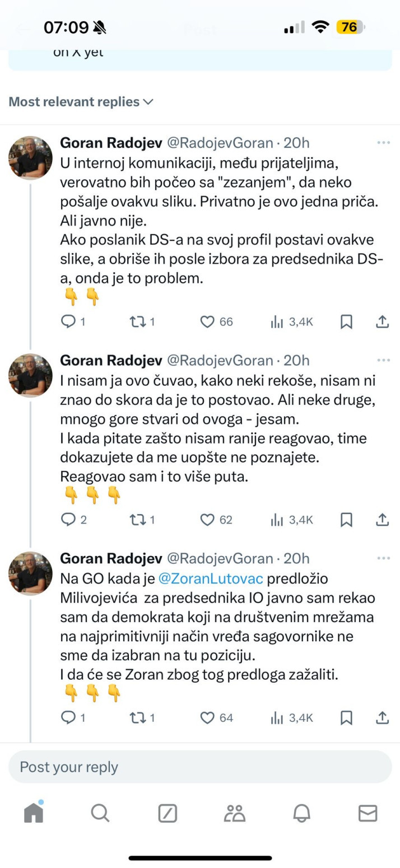Open the Search tab
The width and height of the screenshot is (400, 868).
(x=100, y=813)
